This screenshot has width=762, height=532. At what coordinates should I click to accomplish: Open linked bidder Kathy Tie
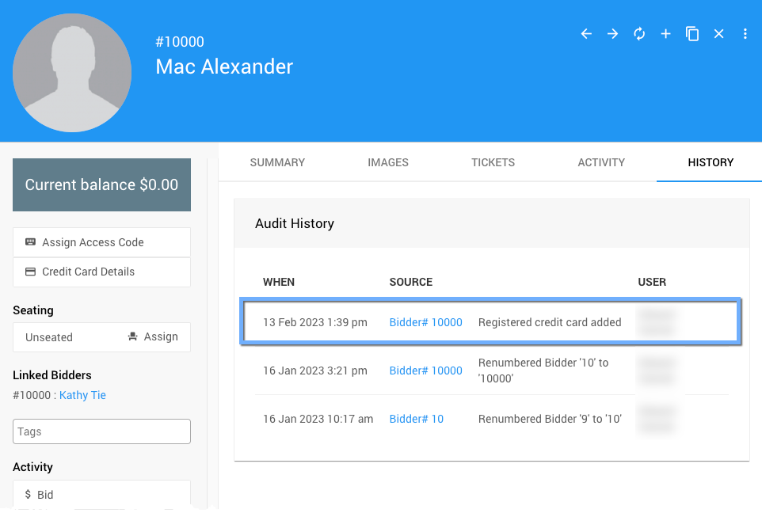coord(82,395)
